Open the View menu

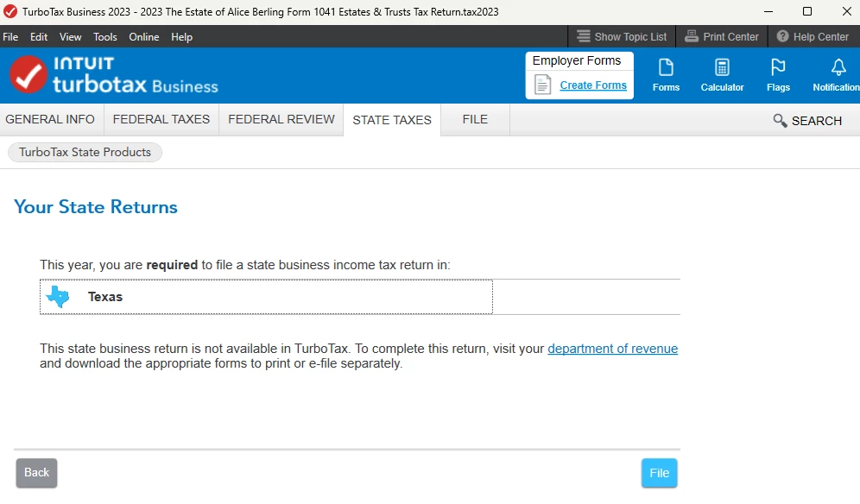pyautogui.click(x=70, y=37)
